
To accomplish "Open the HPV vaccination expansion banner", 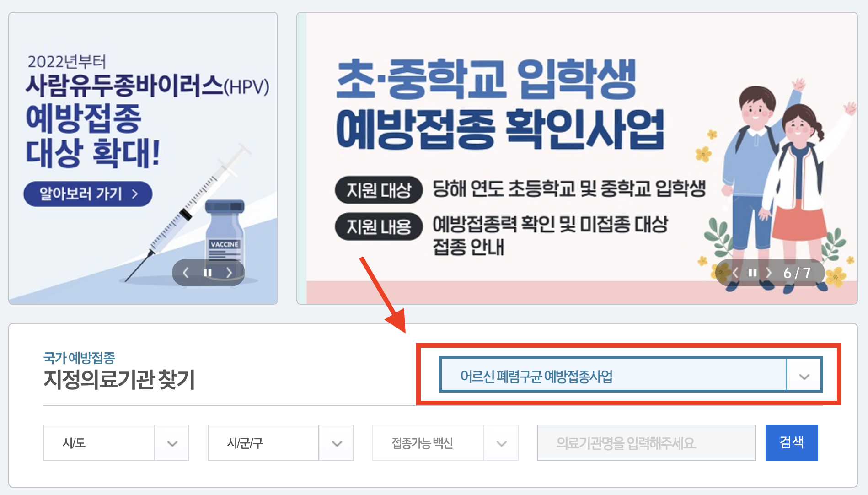I will pos(143,158).
